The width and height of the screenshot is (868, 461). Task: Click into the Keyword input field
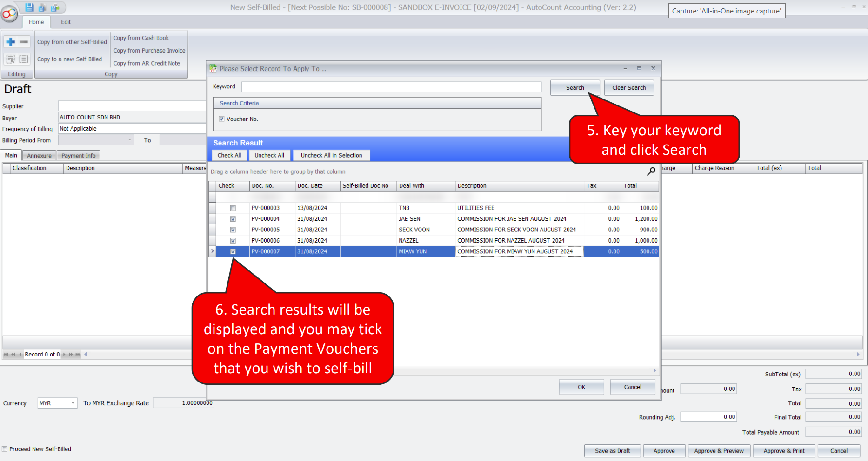[391, 87]
